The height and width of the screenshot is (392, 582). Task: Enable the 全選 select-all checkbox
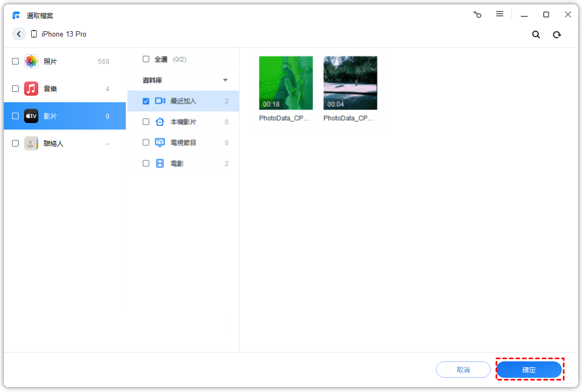pos(146,59)
